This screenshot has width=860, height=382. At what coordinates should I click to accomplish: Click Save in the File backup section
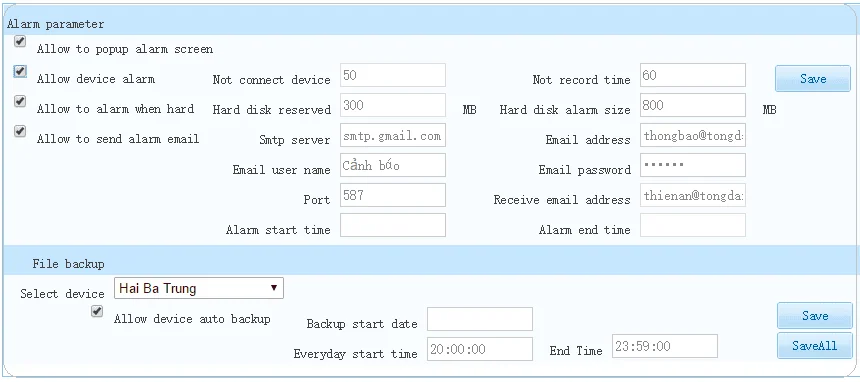click(x=814, y=316)
